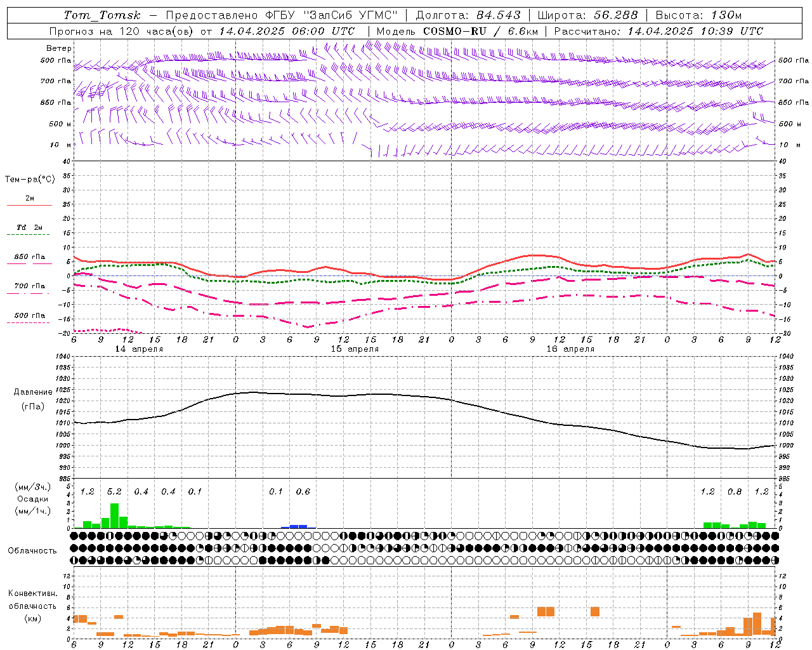812x650 pixels.
Task: Click the precipitation total "5.2"
Action: pos(114,492)
